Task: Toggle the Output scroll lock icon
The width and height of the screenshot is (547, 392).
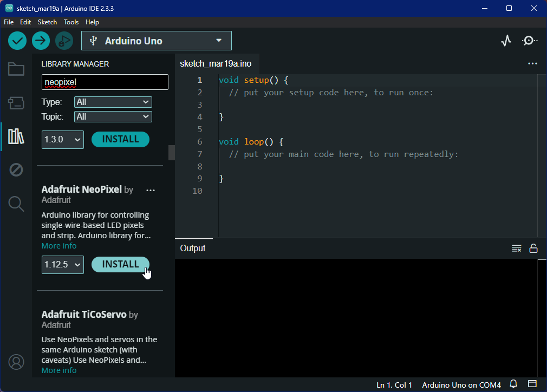Action: 533,249
